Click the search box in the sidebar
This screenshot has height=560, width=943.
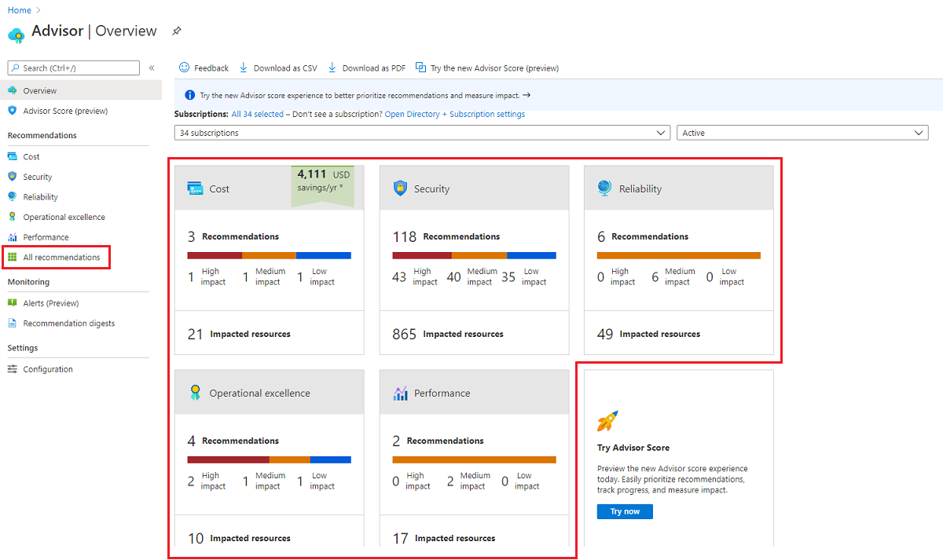pyautogui.click(x=74, y=68)
